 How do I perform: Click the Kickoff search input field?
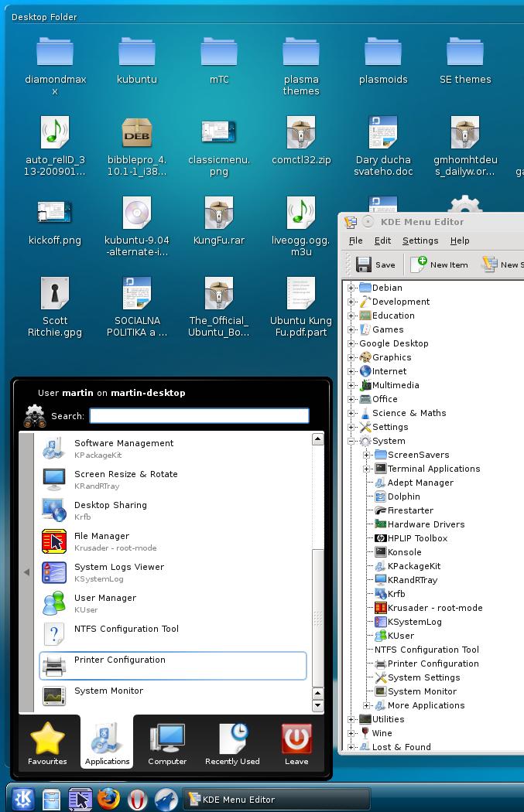coord(199,416)
